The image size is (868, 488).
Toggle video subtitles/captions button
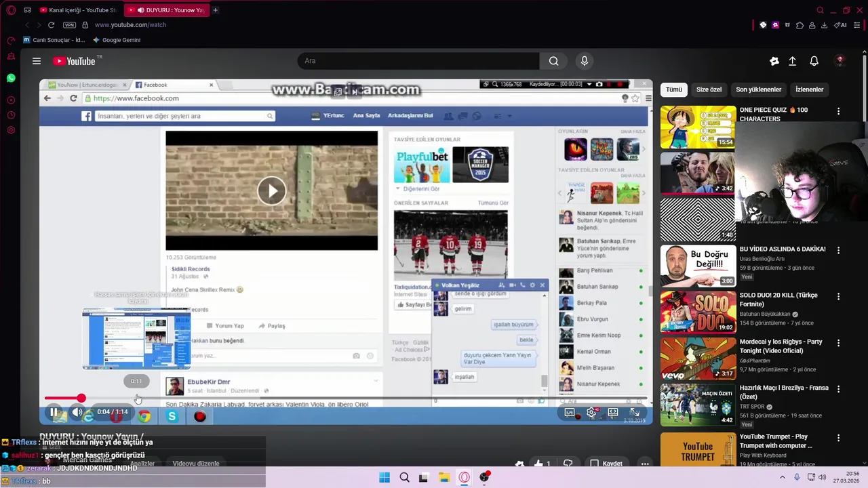click(570, 412)
